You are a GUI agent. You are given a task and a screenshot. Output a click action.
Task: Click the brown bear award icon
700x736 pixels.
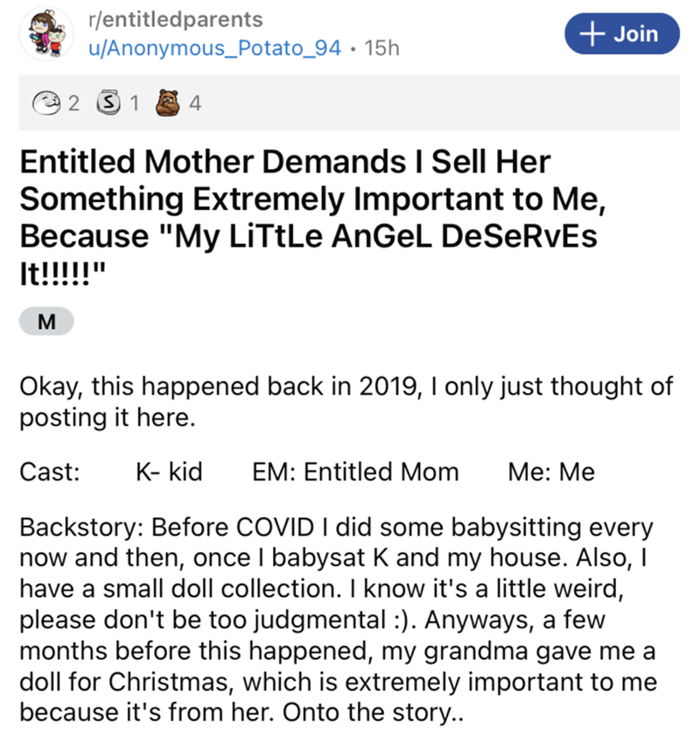(167, 102)
